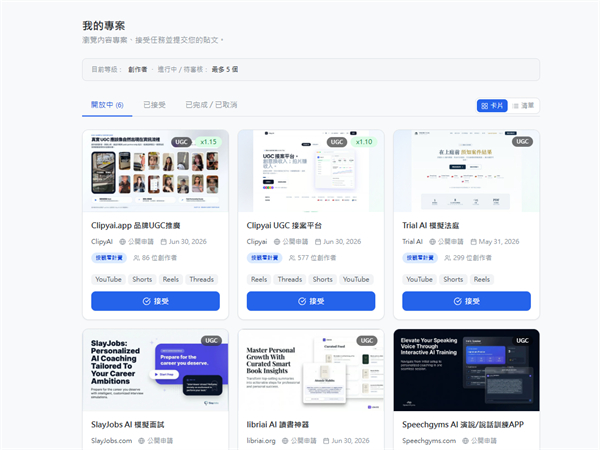Click the 86 位創作者 text

159,258
